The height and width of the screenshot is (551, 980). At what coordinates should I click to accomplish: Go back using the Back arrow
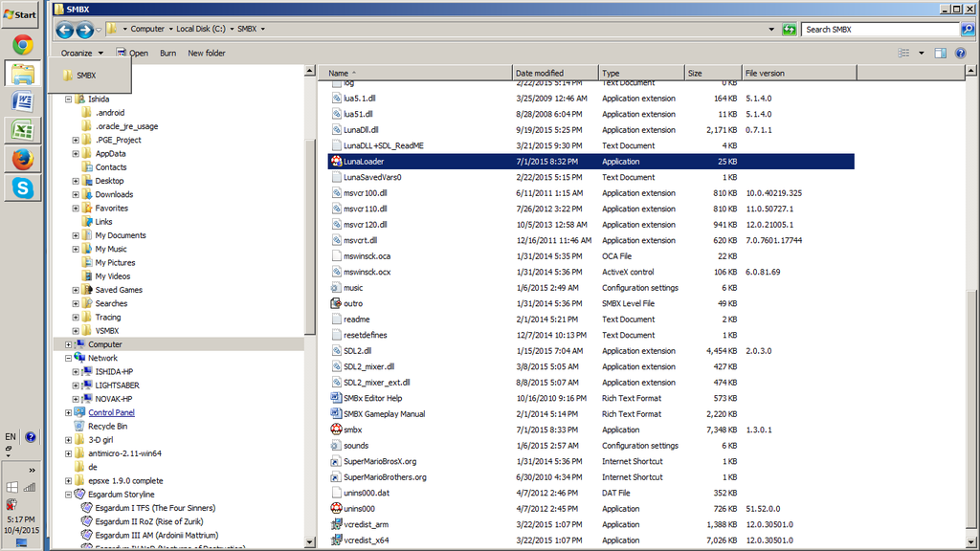[64, 30]
